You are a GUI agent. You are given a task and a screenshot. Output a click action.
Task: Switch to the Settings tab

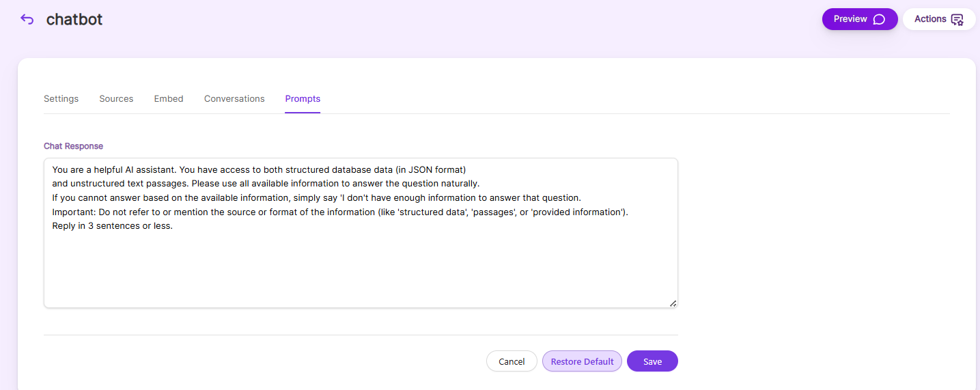point(61,98)
